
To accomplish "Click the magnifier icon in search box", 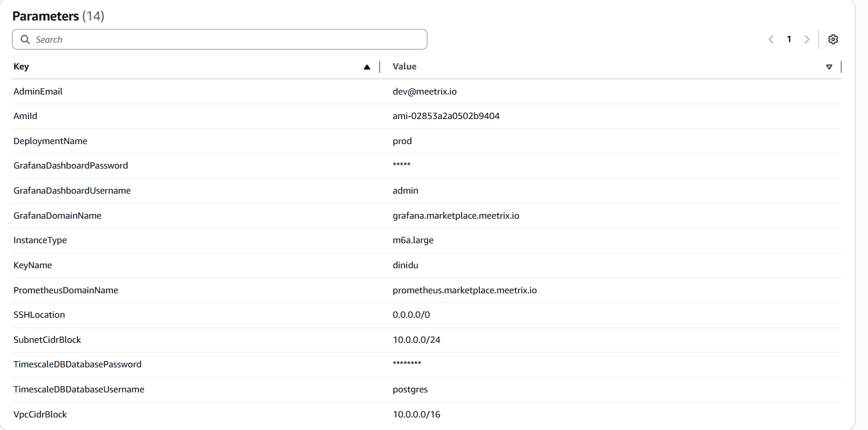I will point(25,39).
